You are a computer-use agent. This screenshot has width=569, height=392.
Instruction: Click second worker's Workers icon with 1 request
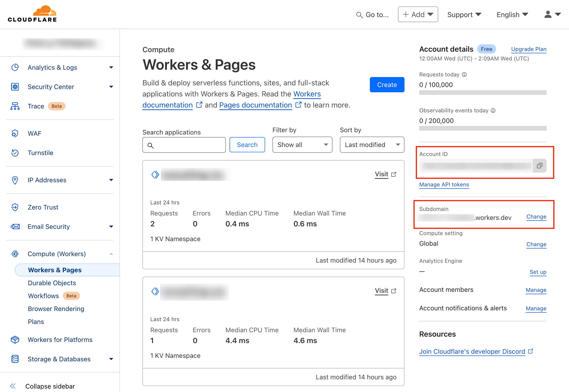click(155, 291)
